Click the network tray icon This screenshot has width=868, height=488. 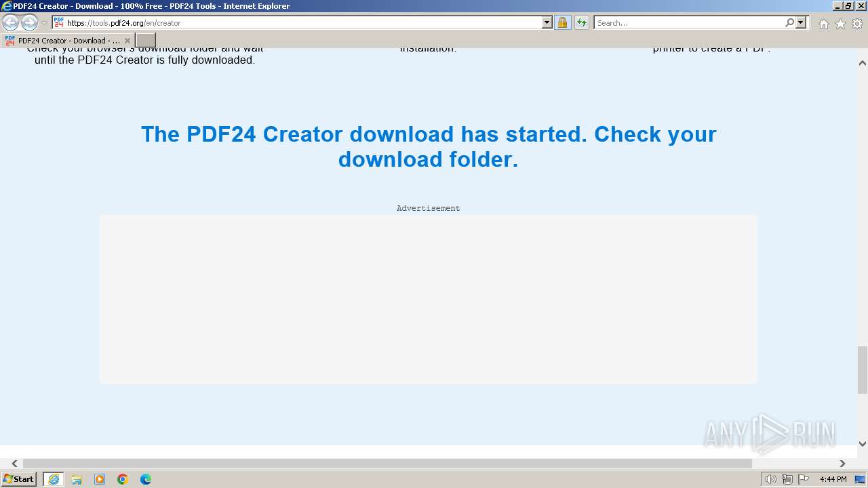(x=787, y=479)
